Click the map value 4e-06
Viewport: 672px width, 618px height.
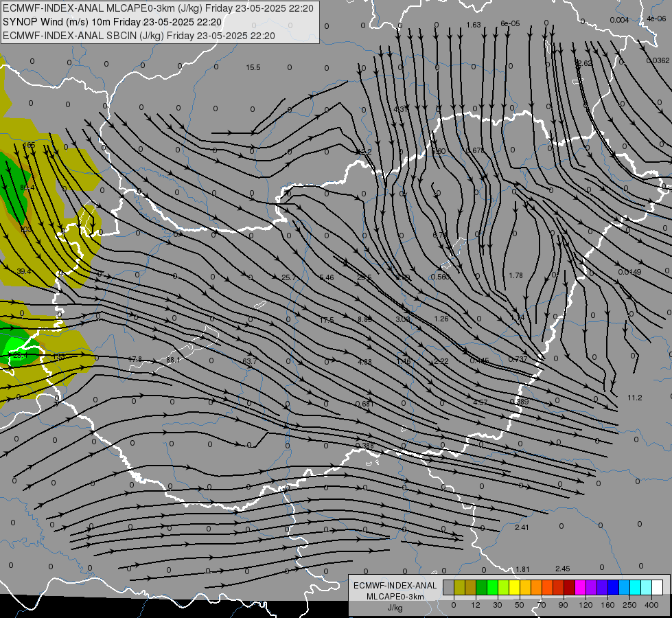point(656,19)
